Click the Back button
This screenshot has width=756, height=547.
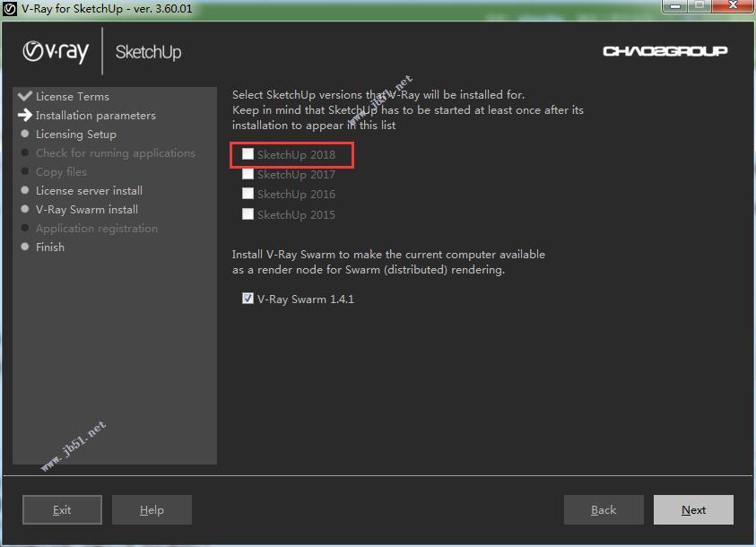(x=604, y=509)
